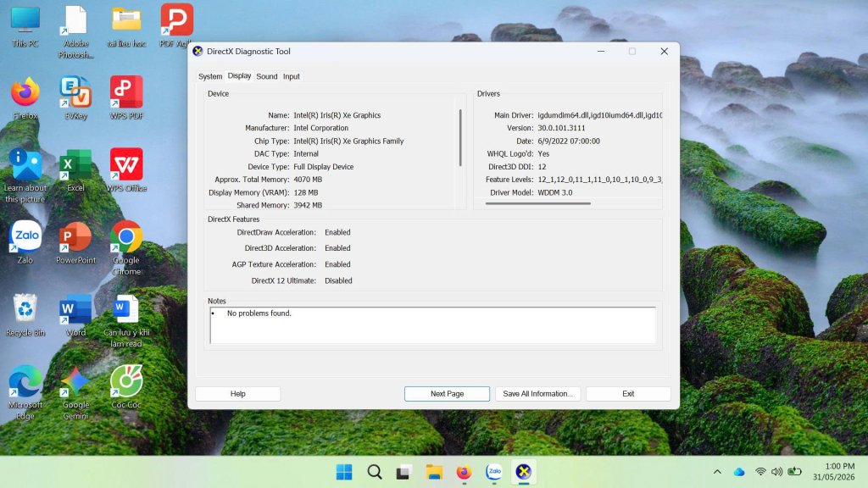Screen dimensions: 868x488
Task: Expand the hidden system tray icons chevron
Action: 717,472
